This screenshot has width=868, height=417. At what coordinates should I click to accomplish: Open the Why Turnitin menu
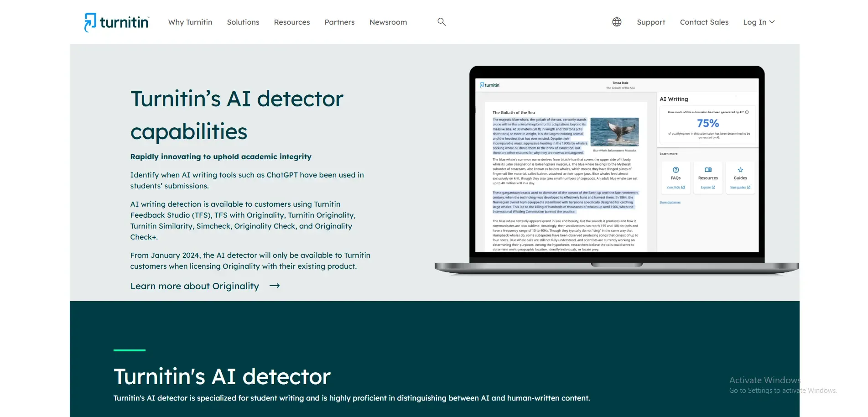pyautogui.click(x=190, y=22)
